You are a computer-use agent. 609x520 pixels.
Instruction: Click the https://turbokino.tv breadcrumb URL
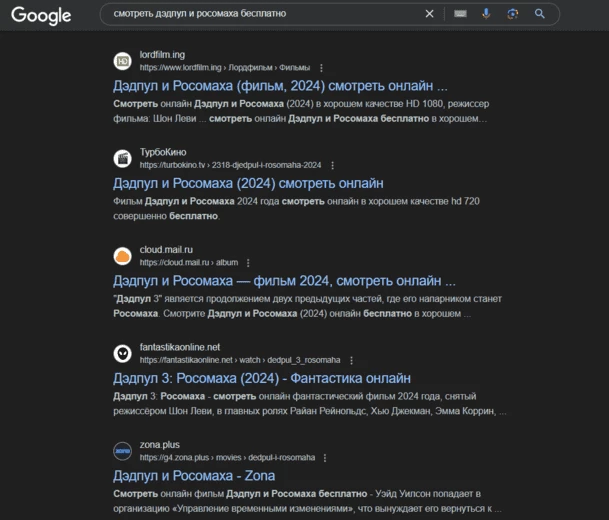pyautogui.click(x=230, y=165)
